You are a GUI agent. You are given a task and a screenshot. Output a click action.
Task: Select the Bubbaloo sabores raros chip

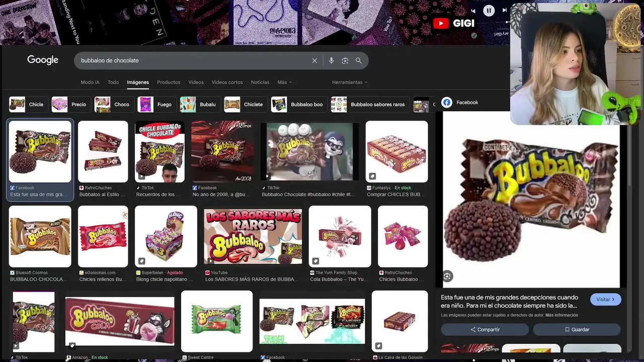point(370,105)
